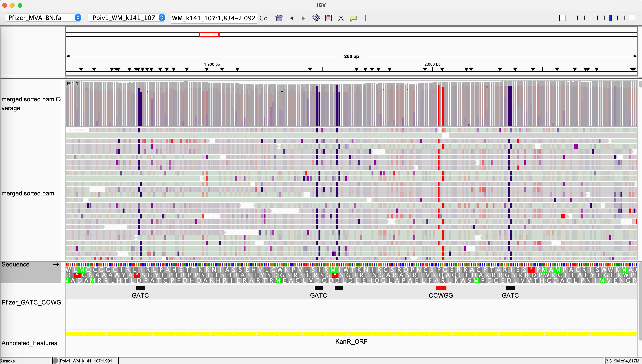This screenshot has width=642, height=364.
Task: Click the forward navigation arrow
Action: 304,18
